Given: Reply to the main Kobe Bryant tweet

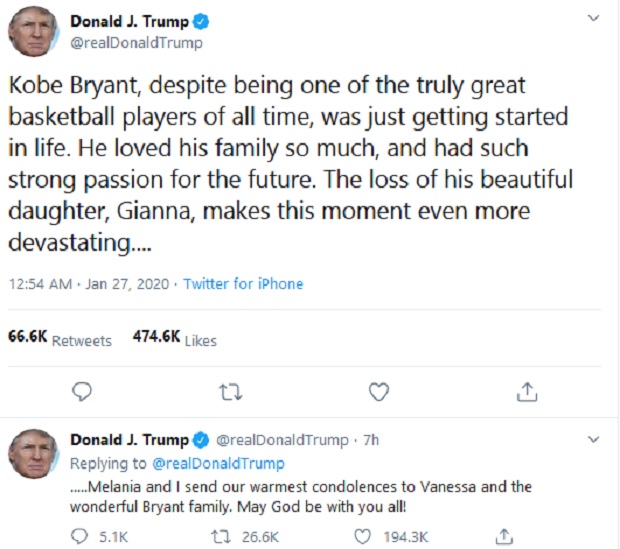Looking at the screenshot, I should (x=83, y=392).
